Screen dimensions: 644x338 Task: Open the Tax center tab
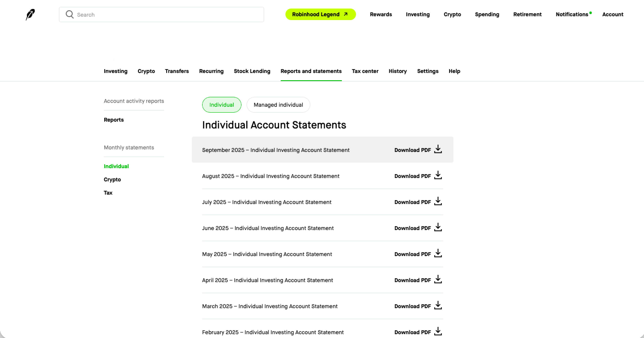365,71
